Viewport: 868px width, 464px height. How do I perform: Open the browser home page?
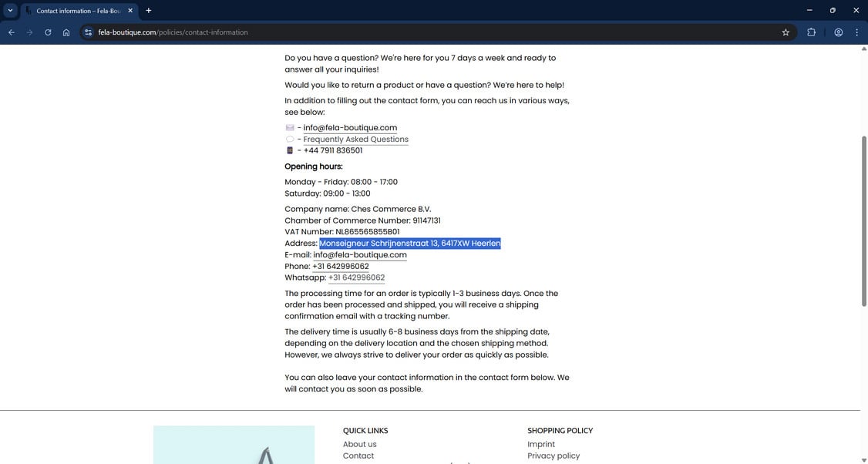66,32
